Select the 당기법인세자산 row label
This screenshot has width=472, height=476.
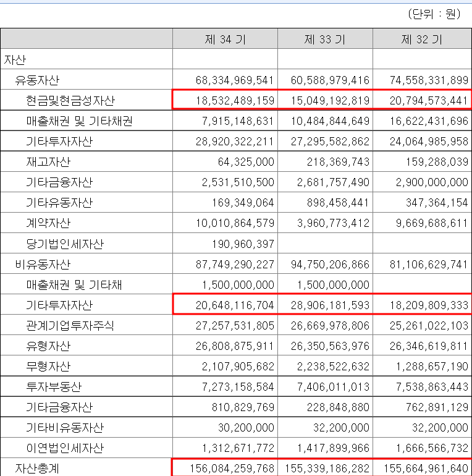click(x=65, y=244)
